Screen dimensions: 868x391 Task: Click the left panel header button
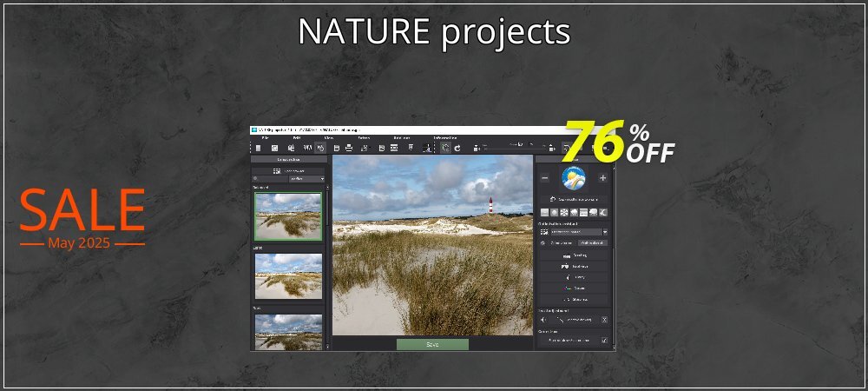pos(288,159)
